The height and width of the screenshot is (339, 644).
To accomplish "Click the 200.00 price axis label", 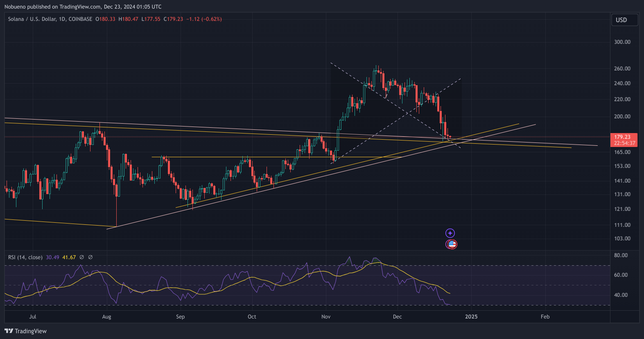I will point(622,116).
